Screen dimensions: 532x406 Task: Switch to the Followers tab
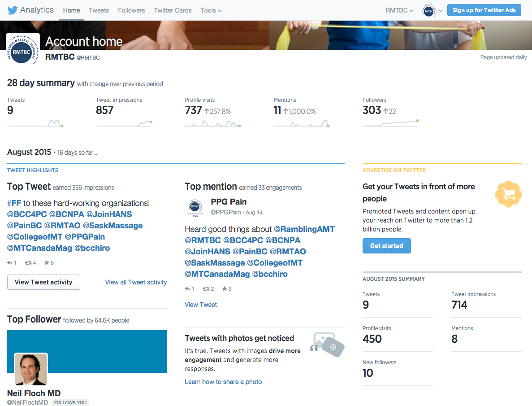[131, 10]
